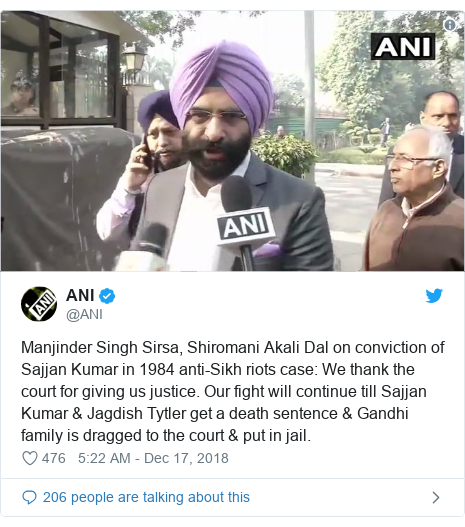Image resolution: width=465 pixels, height=527 pixels.
Task: Open the ANI account name
Action: tap(80, 295)
